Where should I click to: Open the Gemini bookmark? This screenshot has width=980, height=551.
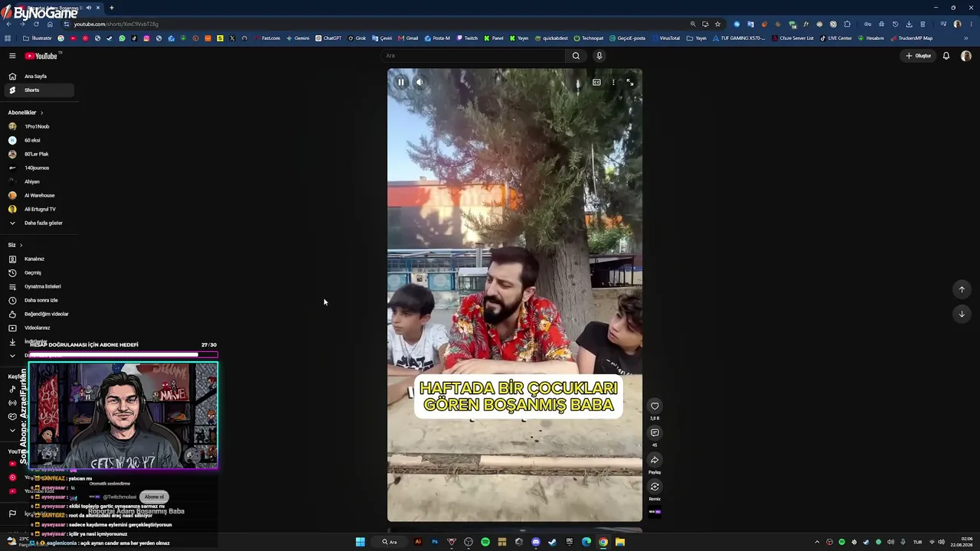[x=297, y=38]
